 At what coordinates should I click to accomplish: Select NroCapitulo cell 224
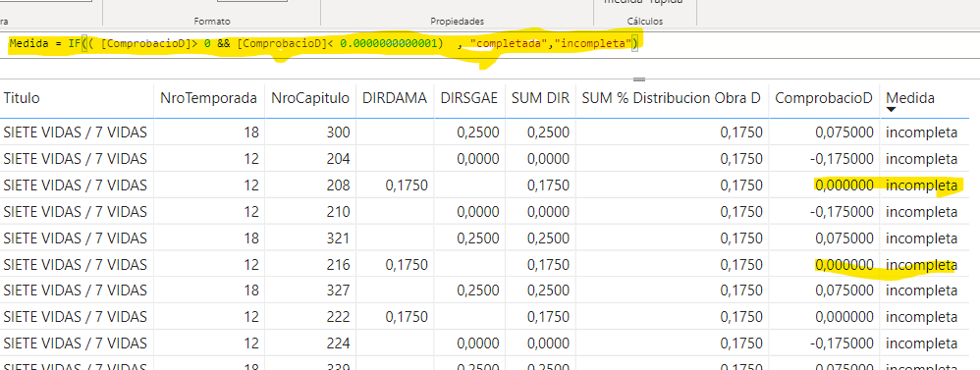338,344
